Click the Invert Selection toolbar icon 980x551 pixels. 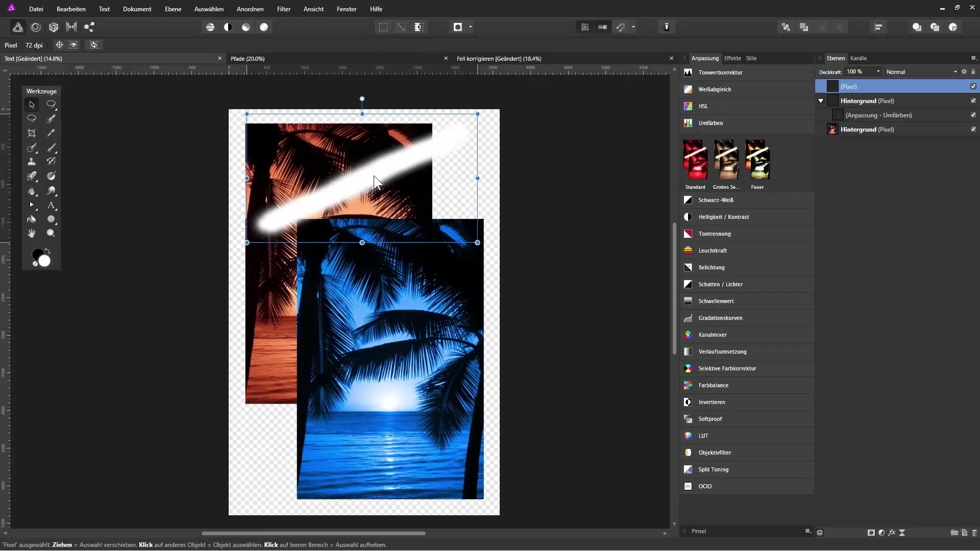click(x=419, y=27)
